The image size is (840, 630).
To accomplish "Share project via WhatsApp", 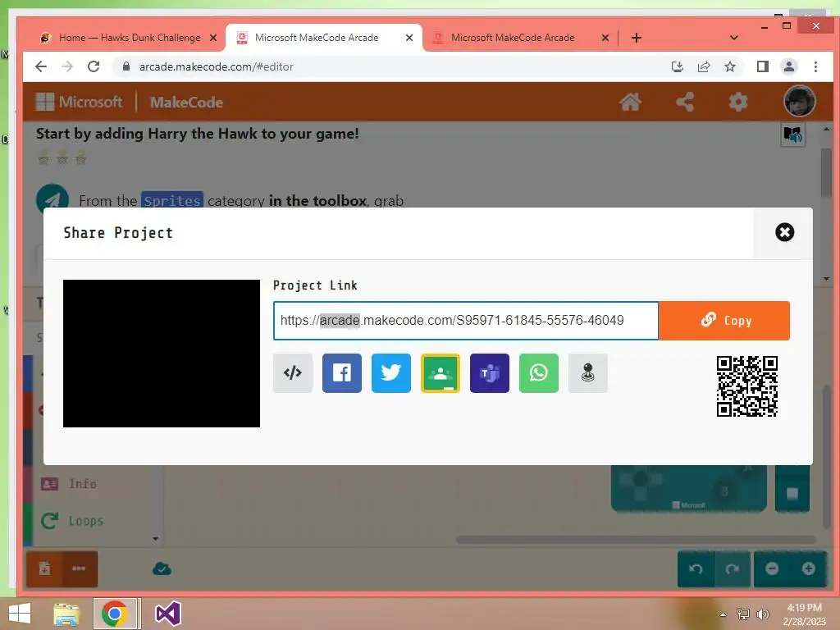I will point(539,373).
